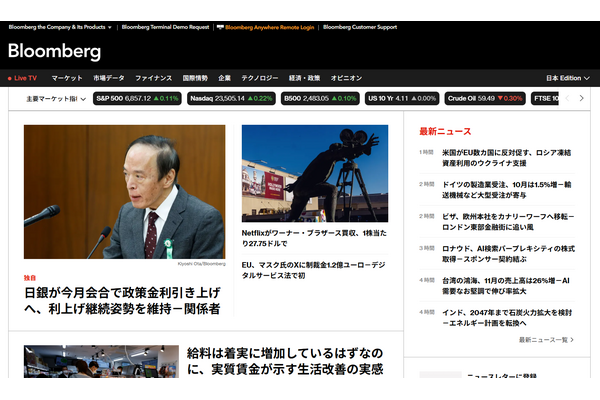Open Netflixがワーナー・ブラザース買収 article
The width and height of the screenshot is (600, 400).
(314, 238)
